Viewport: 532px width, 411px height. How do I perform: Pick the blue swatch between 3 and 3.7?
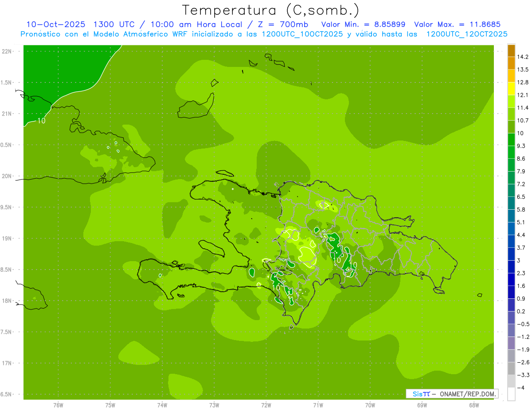click(511, 254)
